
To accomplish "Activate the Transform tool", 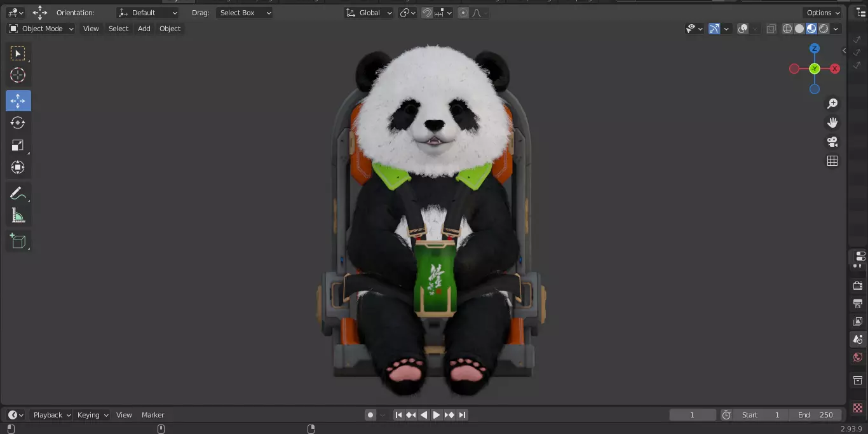I will [18, 168].
